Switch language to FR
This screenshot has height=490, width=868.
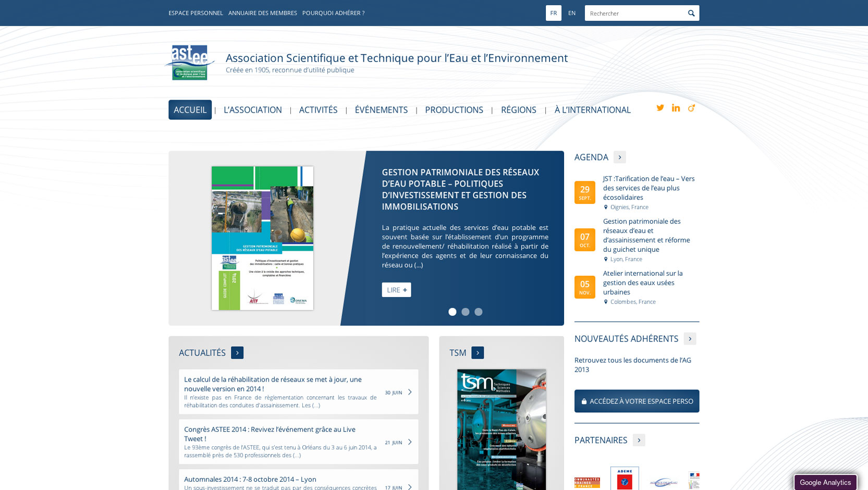coord(554,13)
